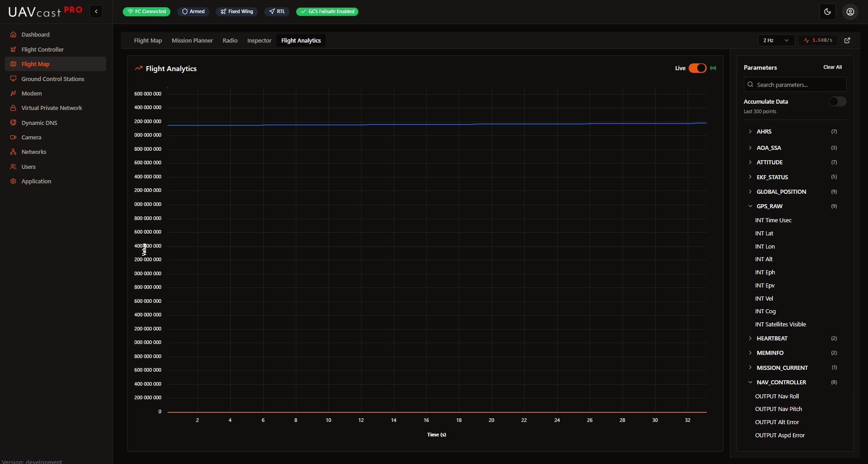Toggle dark mode with the moon icon

click(x=827, y=11)
